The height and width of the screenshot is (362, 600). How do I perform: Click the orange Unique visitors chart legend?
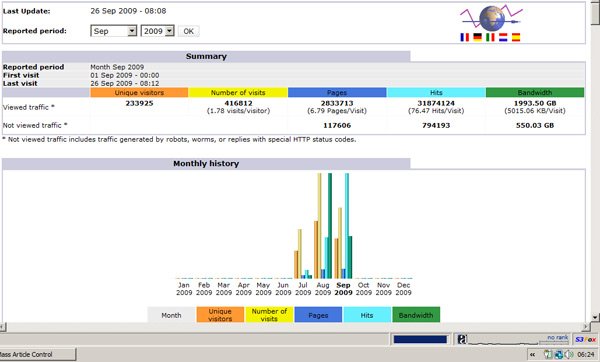220,315
